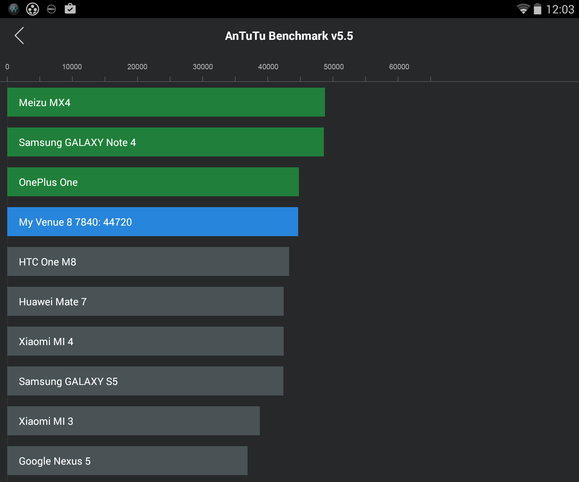The image size is (579, 482).
Task: Tap the AnTuTu Benchmark v5.5 title
Action: (289, 36)
